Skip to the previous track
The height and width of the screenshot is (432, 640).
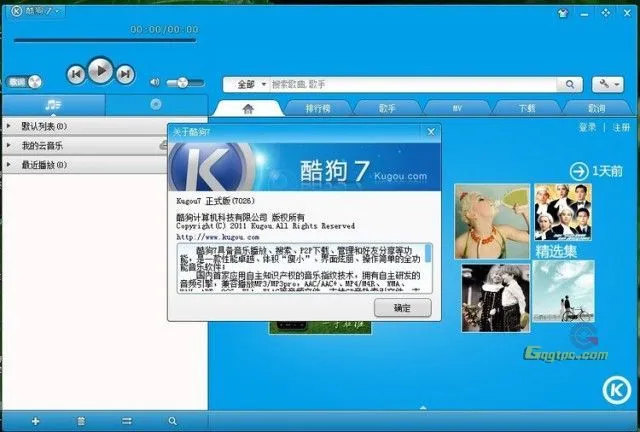[x=76, y=74]
